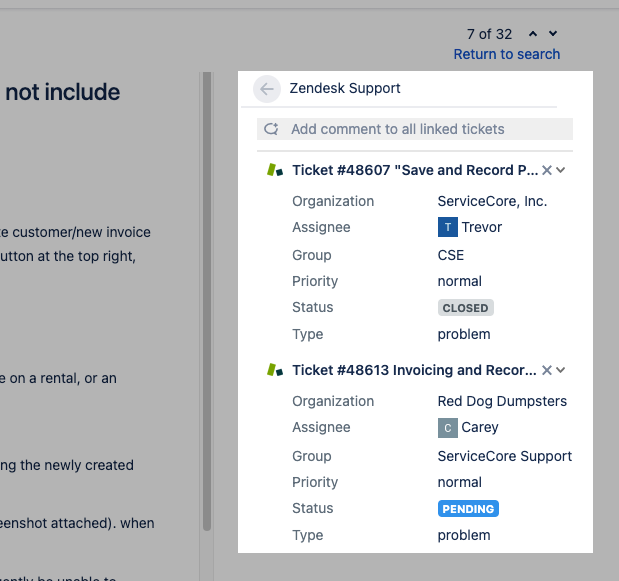Click the Zendesk logo for ticket #48607
This screenshot has width=619, height=581.
tap(275, 170)
